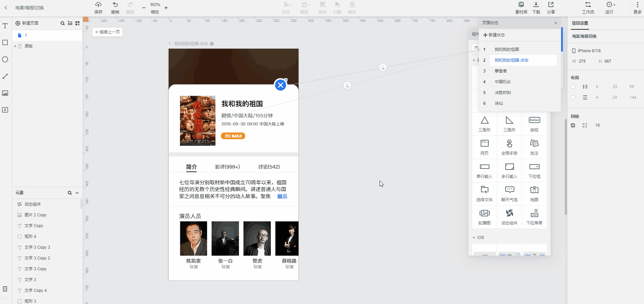644x304 pixels.
Task: Close the 页面状态 panel
Action: tap(556, 23)
